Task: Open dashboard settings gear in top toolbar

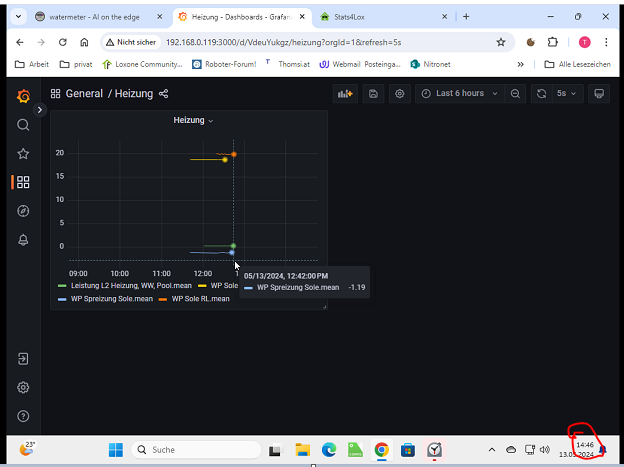Action: click(400, 93)
